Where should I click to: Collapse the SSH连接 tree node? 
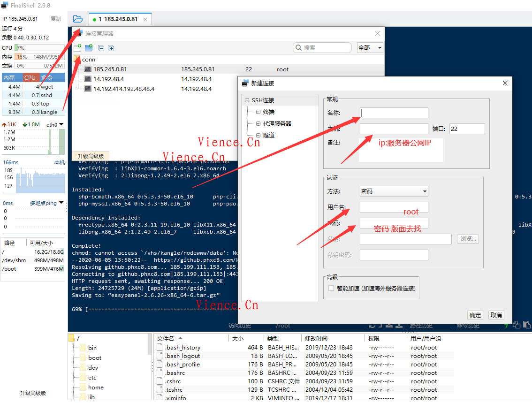[x=247, y=100]
